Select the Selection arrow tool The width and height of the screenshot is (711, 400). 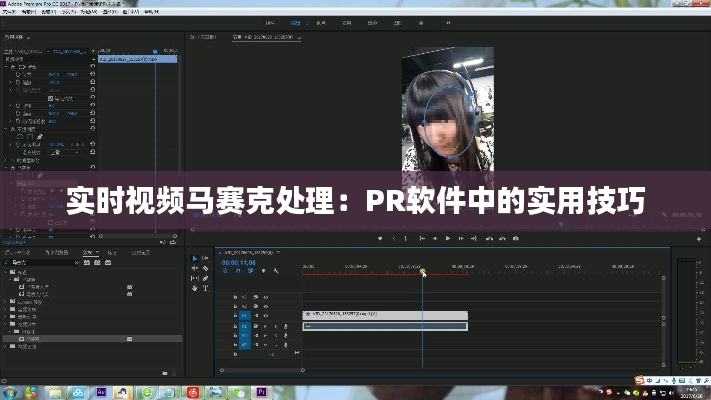click(195, 258)
